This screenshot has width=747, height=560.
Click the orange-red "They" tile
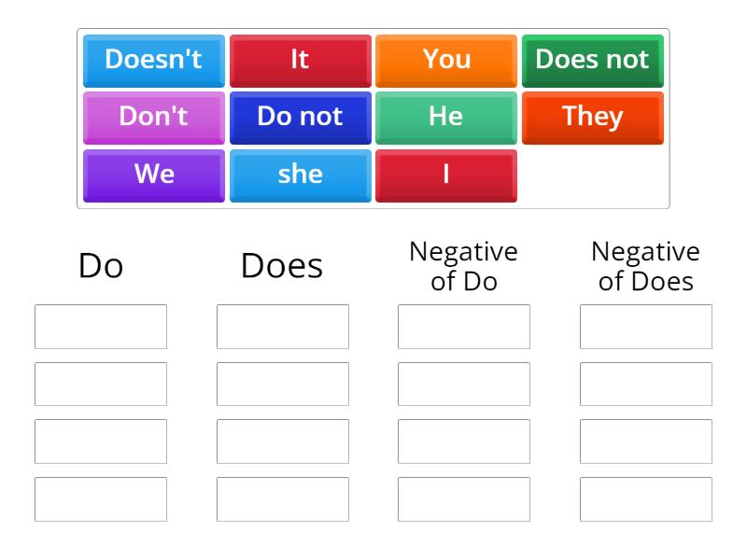point(592,117)
